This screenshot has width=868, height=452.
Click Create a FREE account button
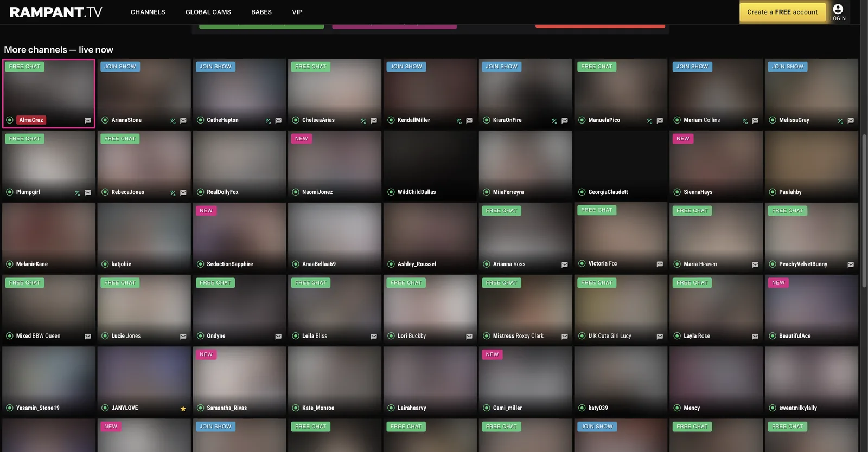[x=782, y=12]
